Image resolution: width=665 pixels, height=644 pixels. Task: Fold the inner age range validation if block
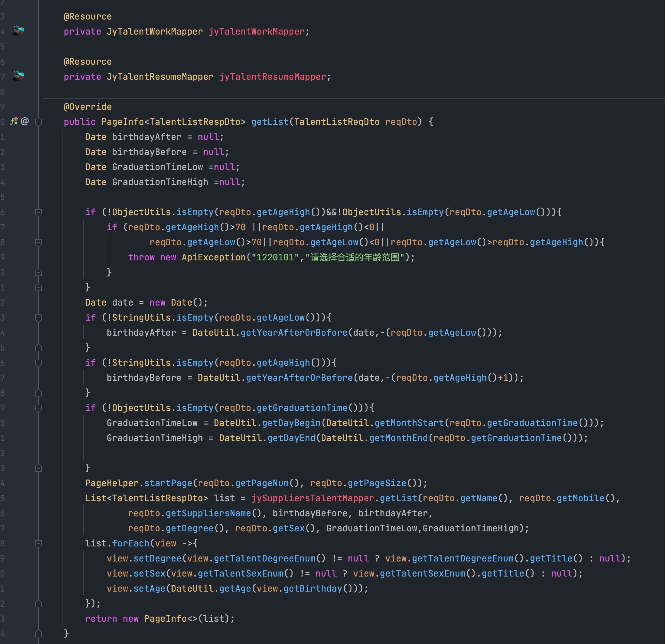tap(39, 243)
